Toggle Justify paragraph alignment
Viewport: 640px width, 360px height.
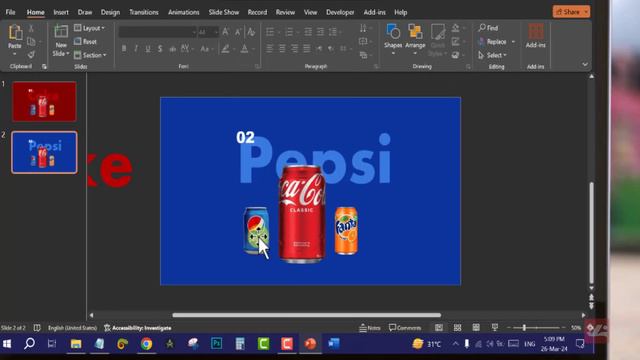pos(307,49)
